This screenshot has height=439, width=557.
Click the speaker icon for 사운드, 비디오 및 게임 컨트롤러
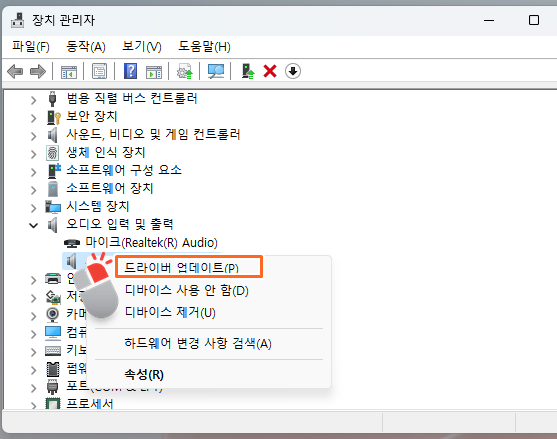(x=53, y=135)
